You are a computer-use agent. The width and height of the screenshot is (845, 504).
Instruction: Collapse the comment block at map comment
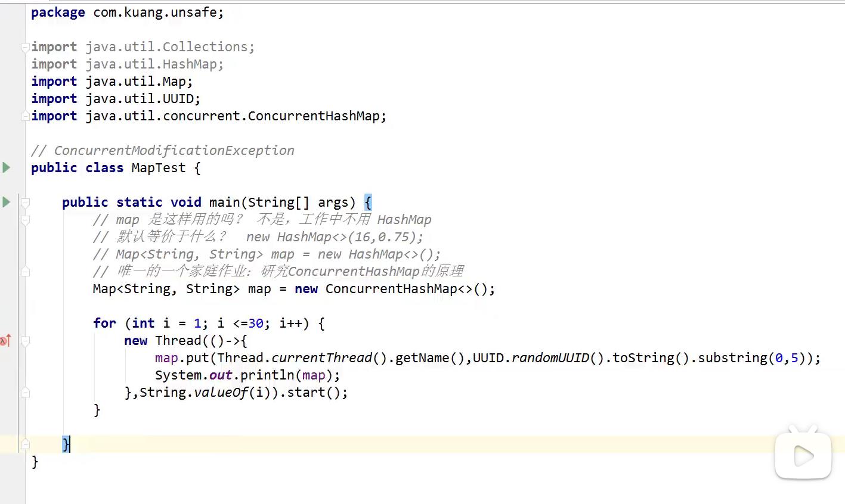pos(25,220)
